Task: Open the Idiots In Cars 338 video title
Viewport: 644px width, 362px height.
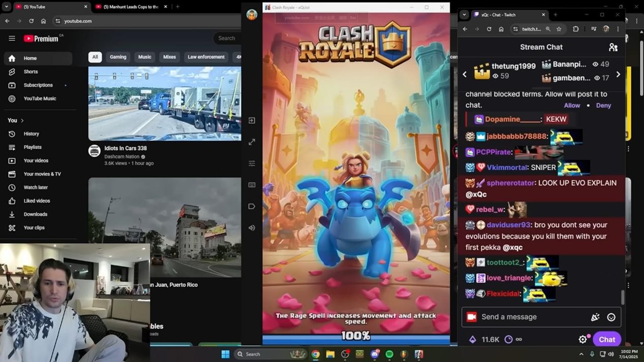Action: coord(126,148)
